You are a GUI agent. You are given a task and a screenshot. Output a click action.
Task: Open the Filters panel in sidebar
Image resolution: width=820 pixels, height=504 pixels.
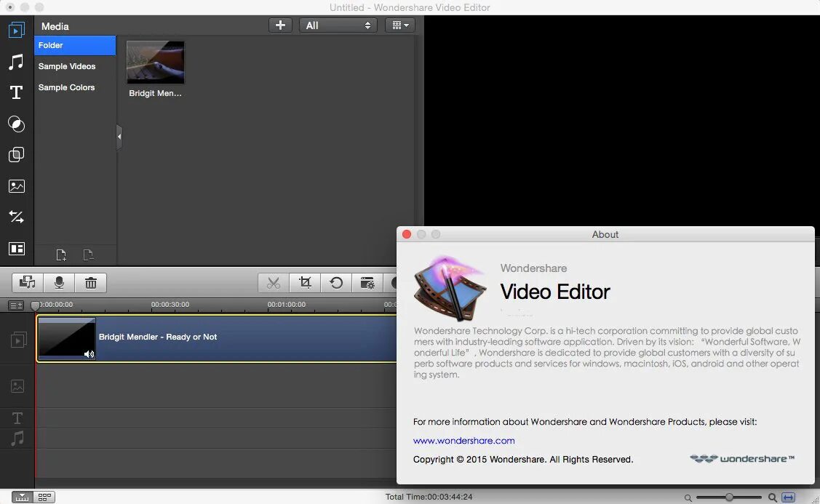[16, 124]
